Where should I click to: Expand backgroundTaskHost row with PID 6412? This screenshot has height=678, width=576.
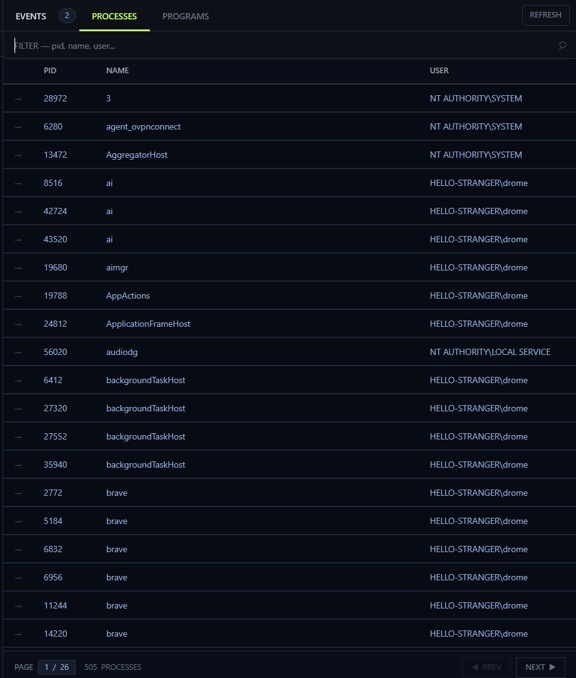tap(18, 381)
